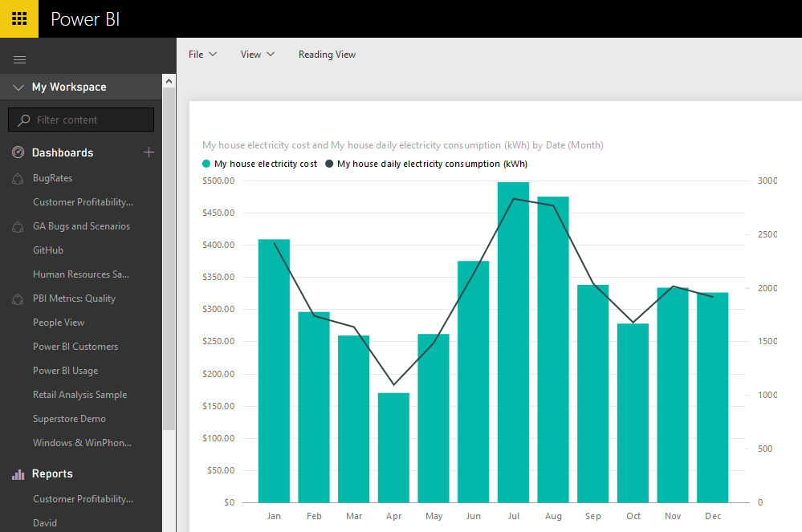Click the shared icon beside PBI Metrics: Quality
The image size is (802, 532).
[18, 298]
